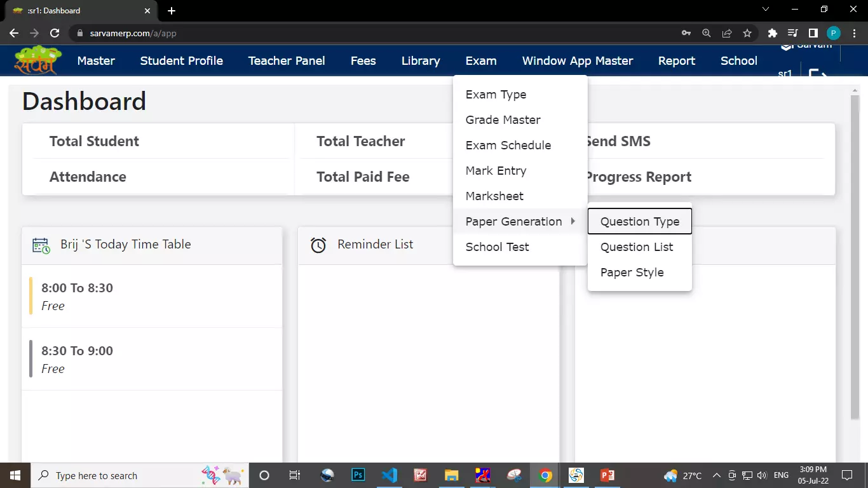The width and height of the screenshot is (868, 488).
Task: Open the Fees navigation dropdown
Action: [x=363, y=61]
